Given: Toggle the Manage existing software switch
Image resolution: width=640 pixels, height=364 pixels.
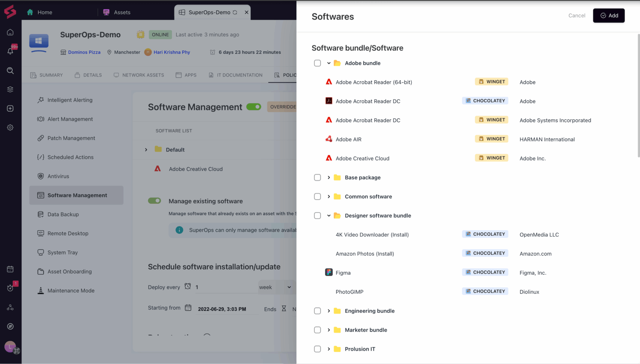Looking at the screenshot, I should (x=154, y=201).
